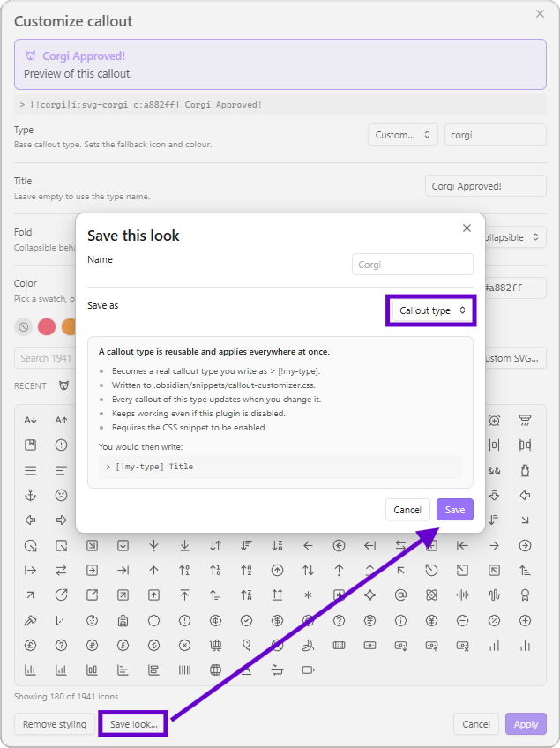Select the plain left arrow icon
Image resolution: width=560 pixels, height=748 pixels.
coord(308,545)
